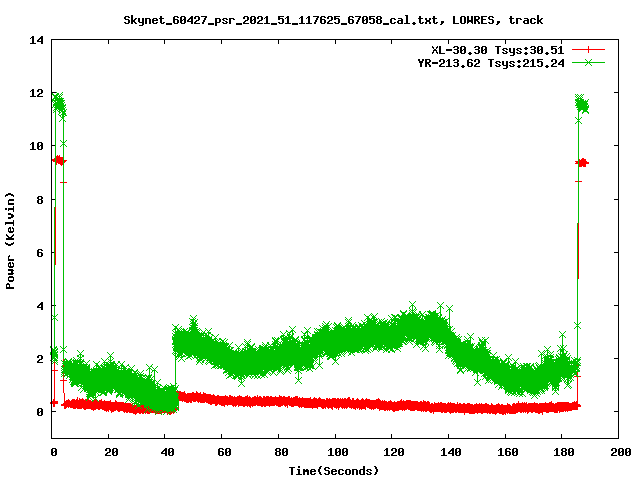Screen dimensions: 640x480
Task: Click the plot title with the Skynet filename
Action: click(x=333, y=20)
